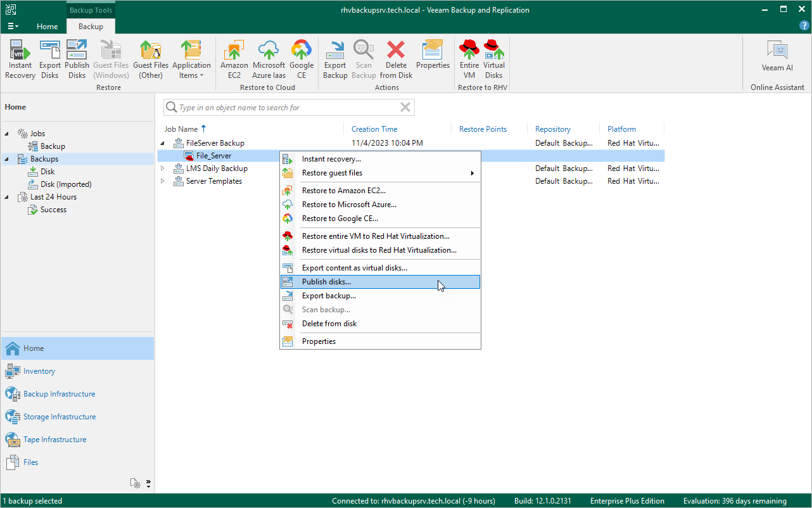This screenshot has height=508, width=812.
Task: Collapse the FileServer Backup job row
Action: 162,143
